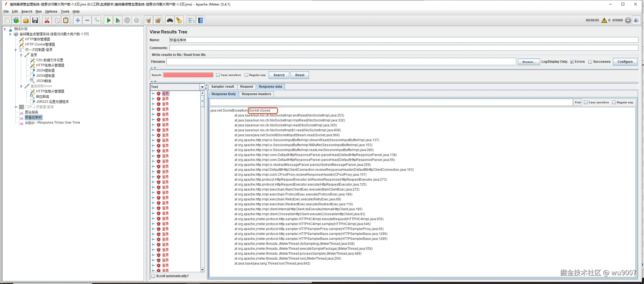Collapse the 重新获取token node
The height and width of the screenshot is (284, 644).
[21, 86]
